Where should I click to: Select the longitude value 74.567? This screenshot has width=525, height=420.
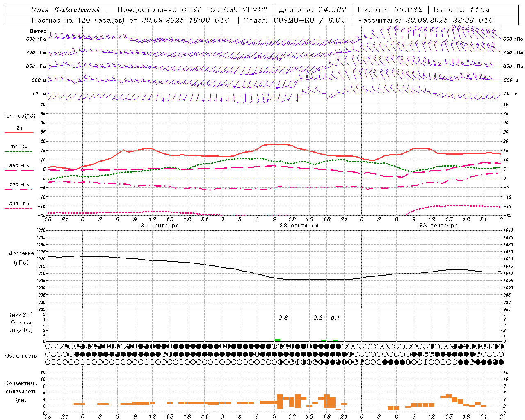tap(332, 10)
